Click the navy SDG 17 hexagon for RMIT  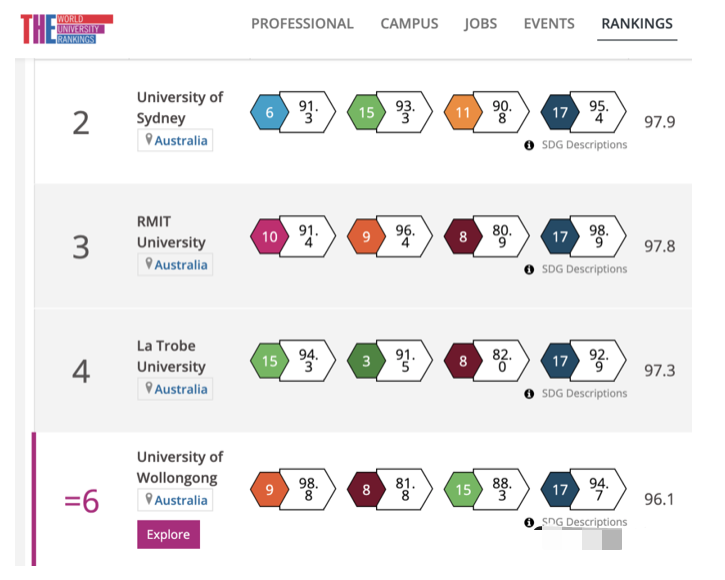coord(560,237)
